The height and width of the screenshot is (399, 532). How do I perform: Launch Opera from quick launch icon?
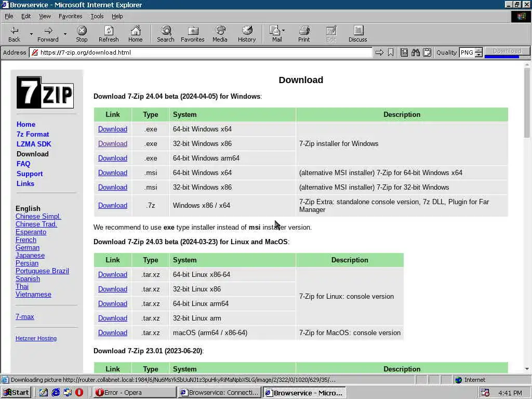[x=79, y=393]
